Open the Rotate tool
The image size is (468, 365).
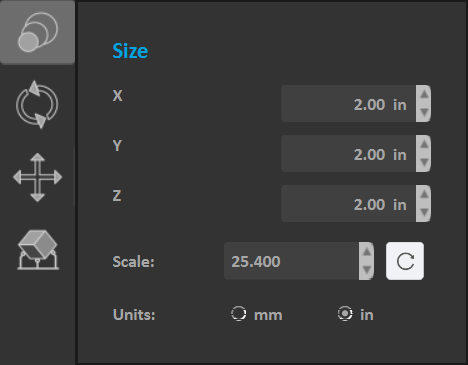[x=37, y=104]
